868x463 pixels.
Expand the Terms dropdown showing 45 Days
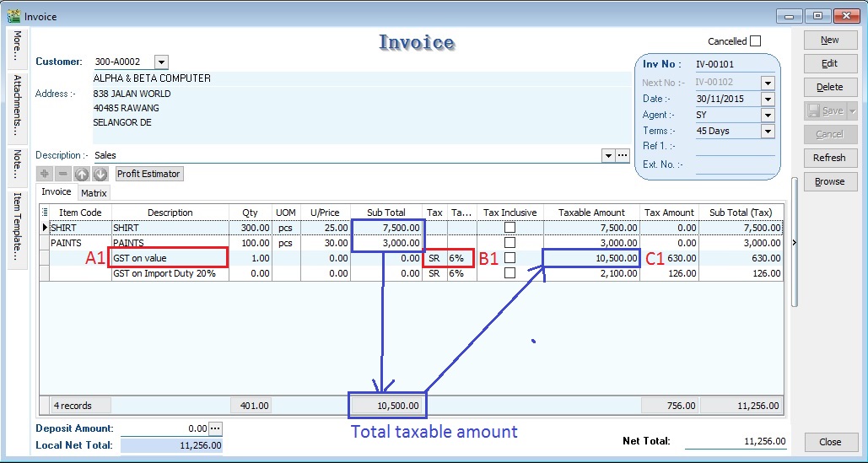point(768,131)
